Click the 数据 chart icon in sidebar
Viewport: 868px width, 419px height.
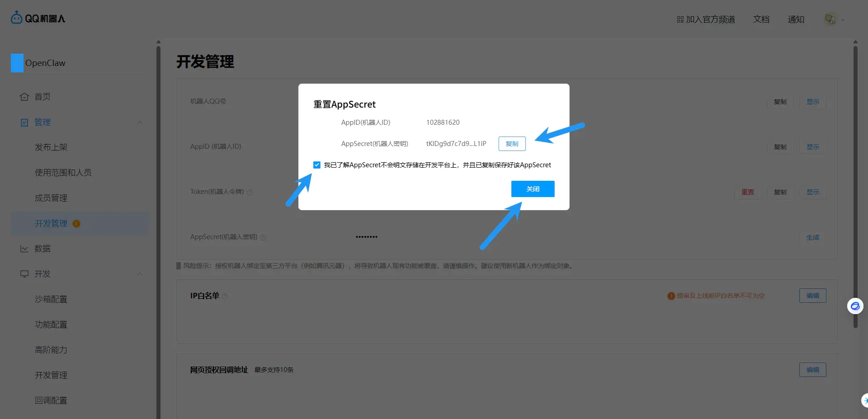click(24, 249)
